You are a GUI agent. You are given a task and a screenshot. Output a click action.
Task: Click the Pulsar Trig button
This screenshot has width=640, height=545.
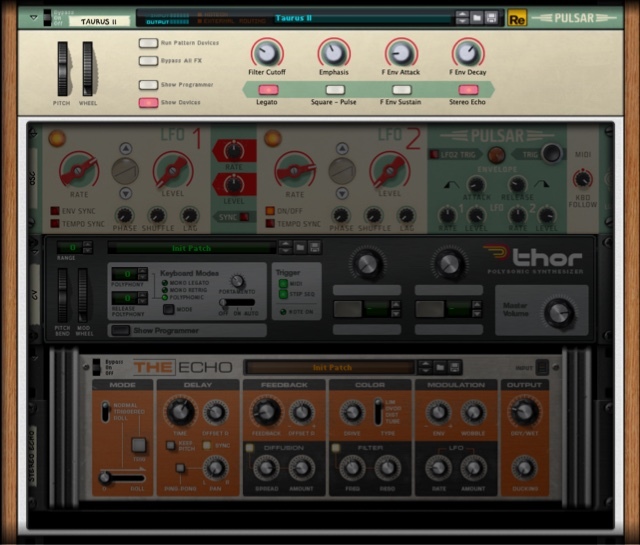coord(552,153)
